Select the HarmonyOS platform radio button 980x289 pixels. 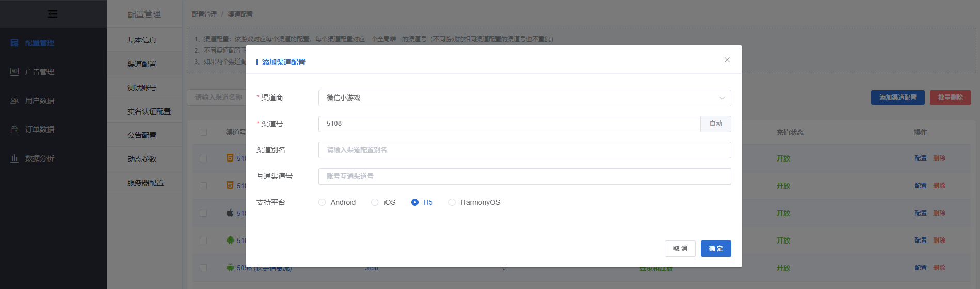coord(452,202)
